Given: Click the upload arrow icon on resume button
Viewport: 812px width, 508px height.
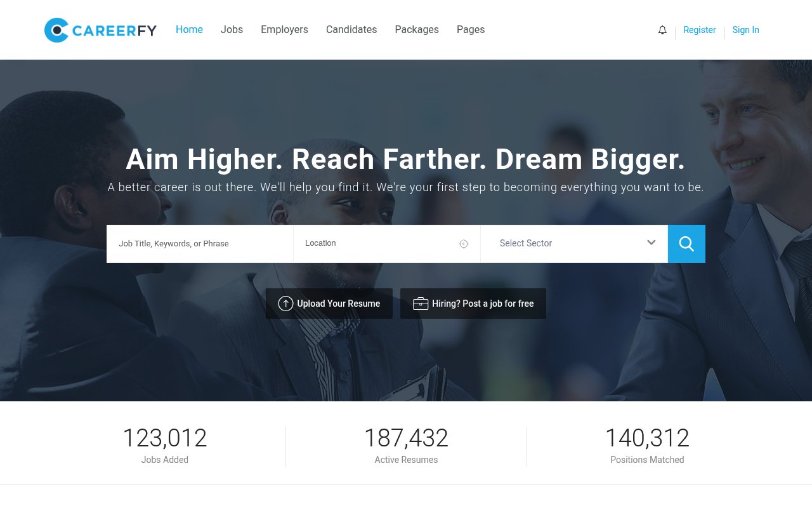Looking at the screenshot, I should click(285, 304).
